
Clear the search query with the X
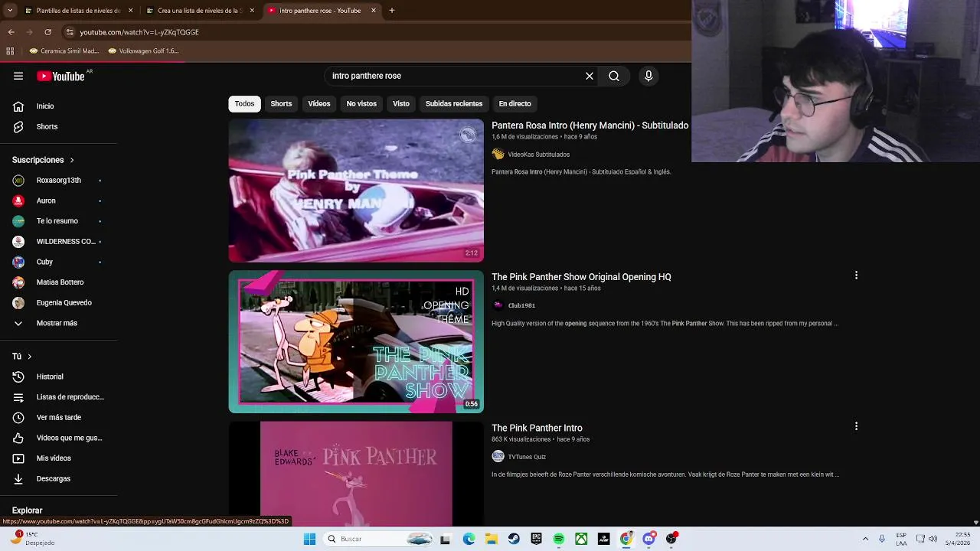pyautogui.click(x=590, y=76)
